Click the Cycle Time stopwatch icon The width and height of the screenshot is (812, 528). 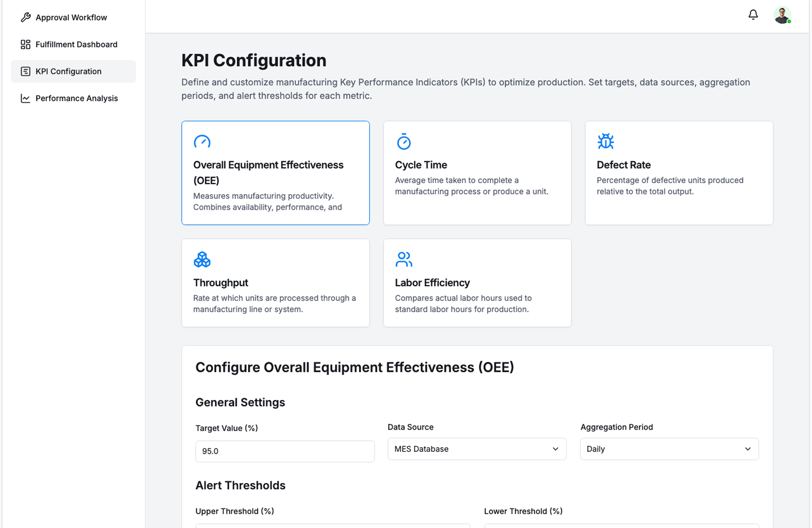pos(403,142)
